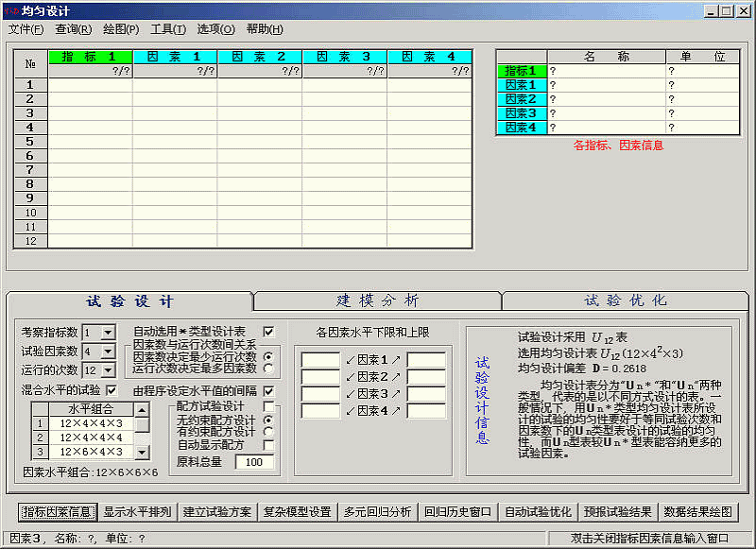Switch to the 试验优化 tab
The height and width of the screenshot is (549, 756).
626,300
